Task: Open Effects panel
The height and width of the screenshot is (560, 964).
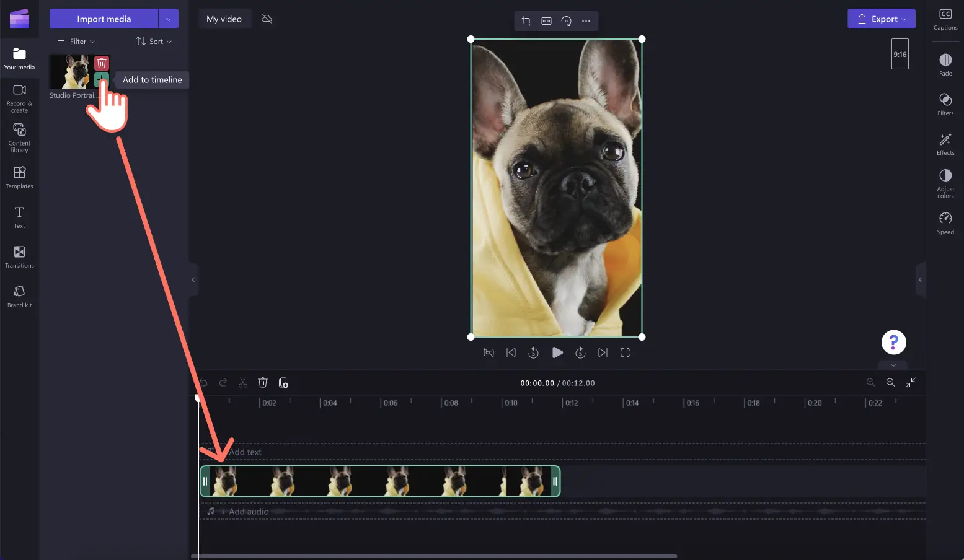Action: (x=945, y=144)
